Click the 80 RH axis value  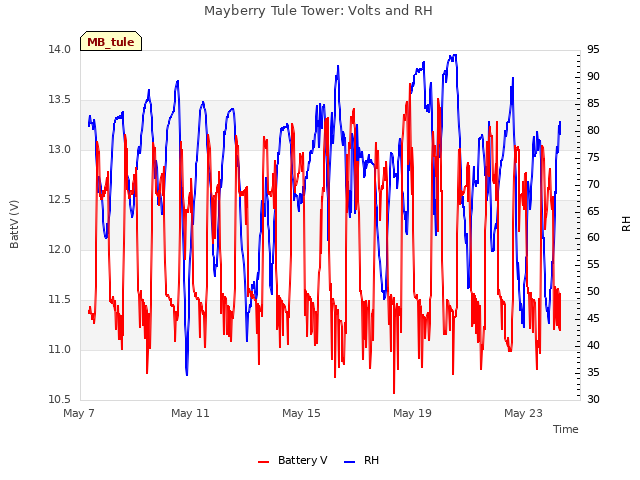pyautogui.click(x=593, y=130)
